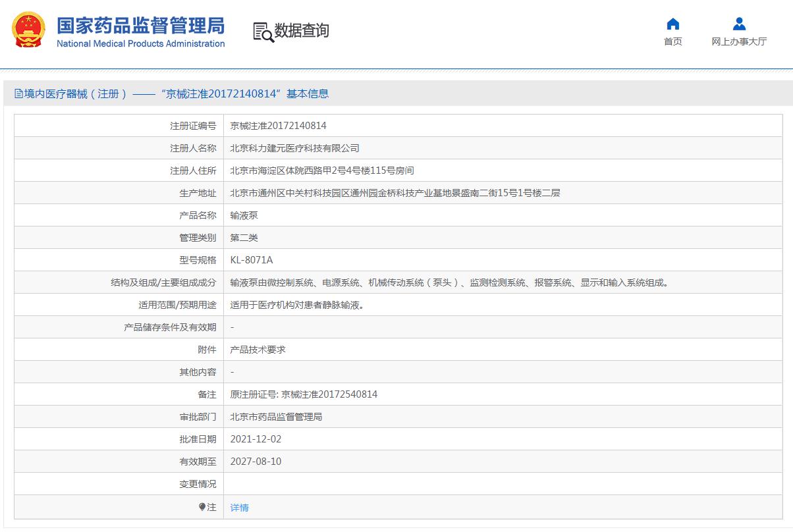The height and width of the screenshot is (532, 793).
Task: Select the 变更情况 label
Action: 198,484
